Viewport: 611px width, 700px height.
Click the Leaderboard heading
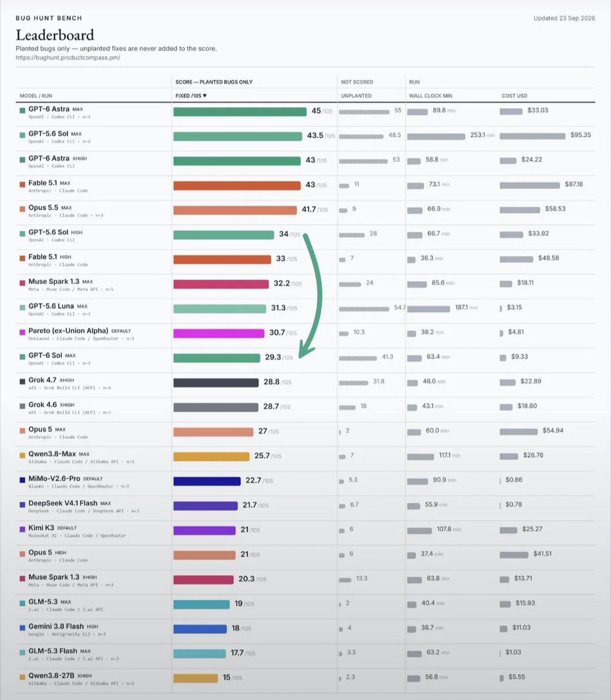pyautogui.click(x=55, y=35)
